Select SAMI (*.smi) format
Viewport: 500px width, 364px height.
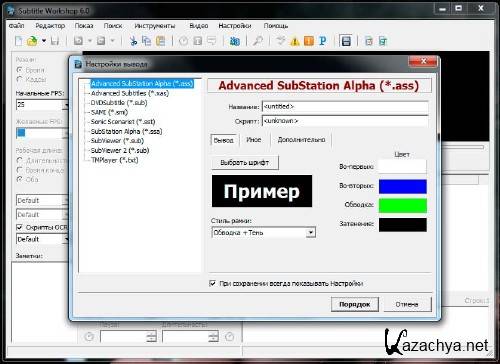coord(109,112)
